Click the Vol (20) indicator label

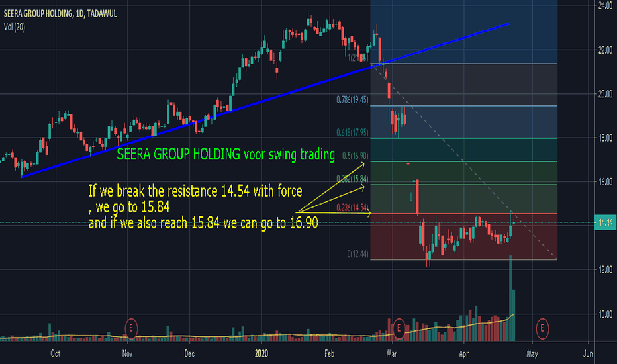point(15,27)
